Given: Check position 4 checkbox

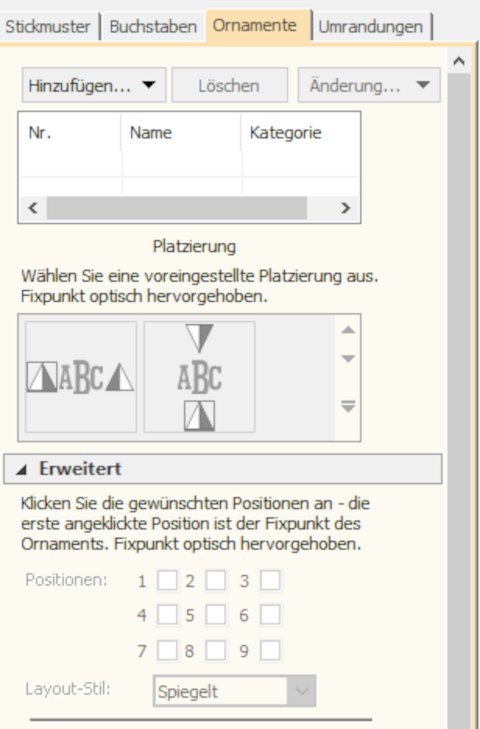Looking at the screenshot, I should click(x=167, y=615).
